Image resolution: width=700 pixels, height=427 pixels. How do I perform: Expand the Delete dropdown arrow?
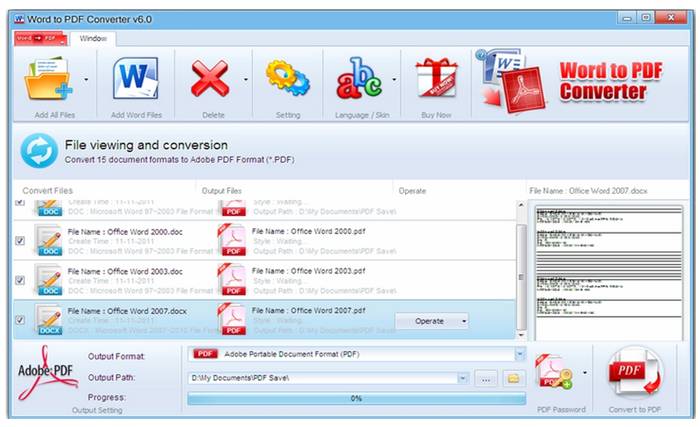tap(246, 80)
